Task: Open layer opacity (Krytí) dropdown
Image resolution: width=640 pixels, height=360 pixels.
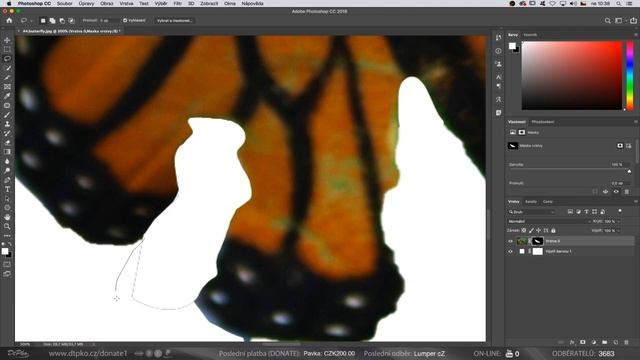Action: coord(618,221)
